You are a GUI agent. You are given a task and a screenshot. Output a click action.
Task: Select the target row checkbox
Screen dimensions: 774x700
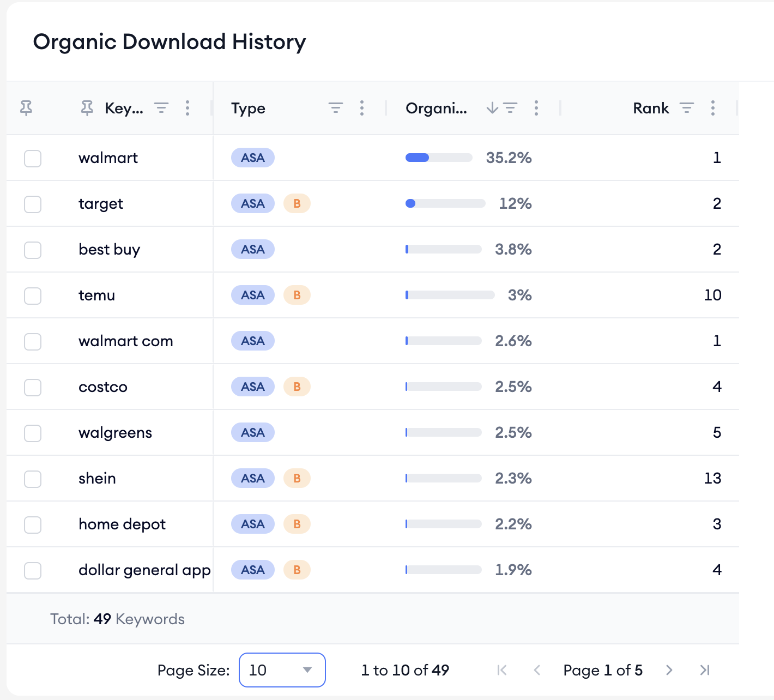(33, 204)
